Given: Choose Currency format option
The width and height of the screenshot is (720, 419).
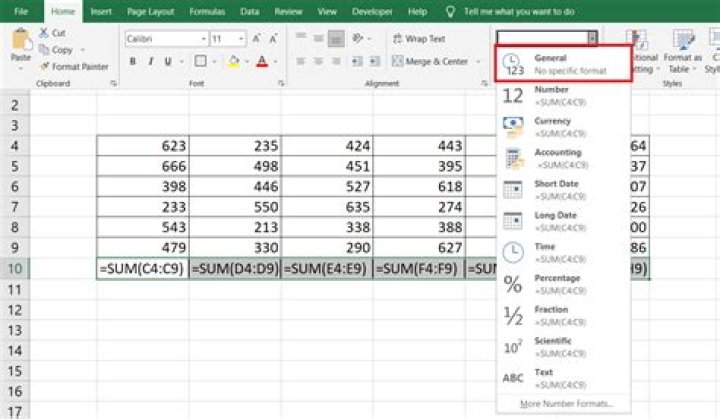Looking at the screenshot, I should pyautogui.click(x=563, y=127).
